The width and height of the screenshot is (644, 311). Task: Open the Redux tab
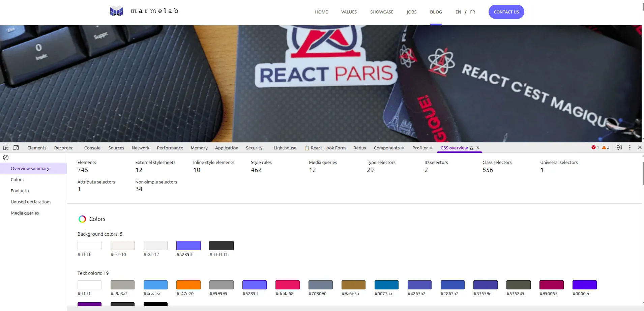359,148
